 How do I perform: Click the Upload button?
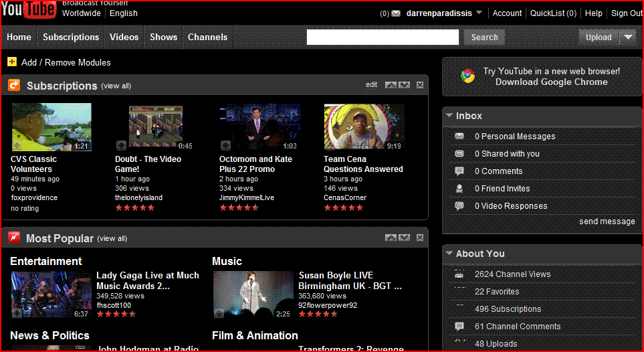pyautogui.click(x=599, y=37)
